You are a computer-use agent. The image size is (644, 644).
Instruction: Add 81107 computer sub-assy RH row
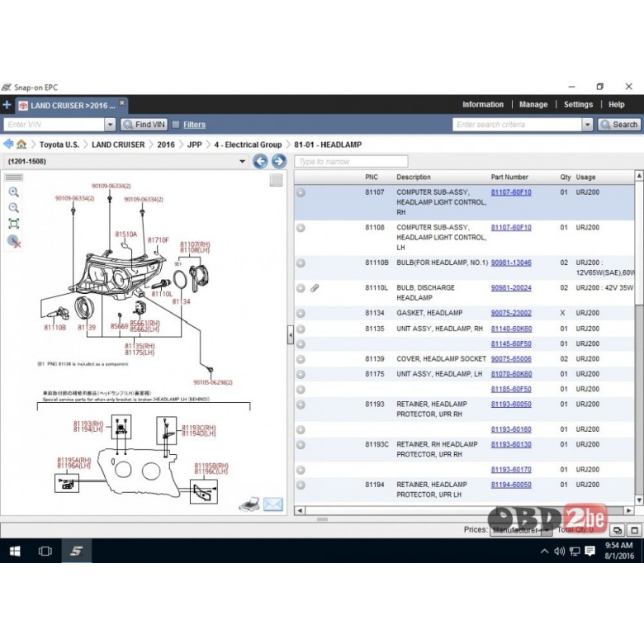pyautogui.click(x=301, y=192)
